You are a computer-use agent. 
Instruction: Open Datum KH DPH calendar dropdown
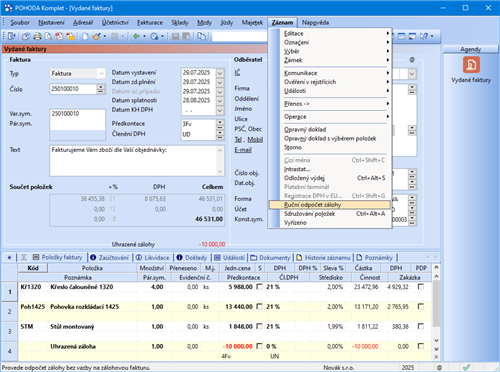tap(220, 110)
